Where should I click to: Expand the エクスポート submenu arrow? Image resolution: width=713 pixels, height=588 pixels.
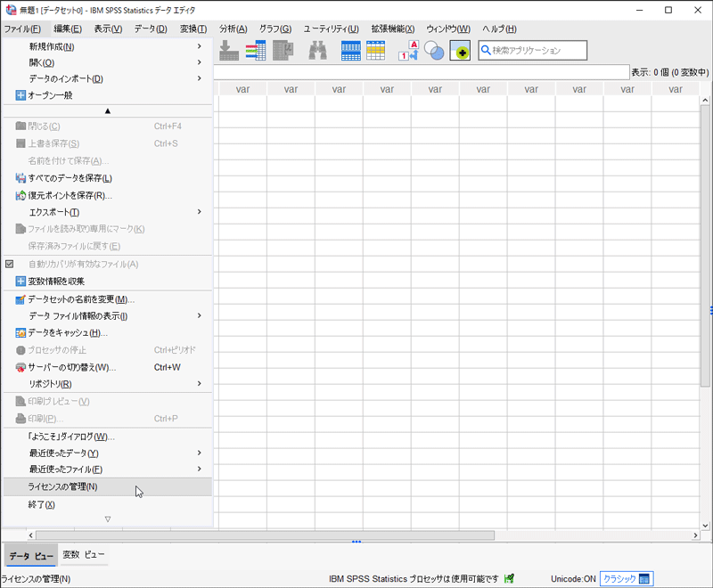coord(199,212)
